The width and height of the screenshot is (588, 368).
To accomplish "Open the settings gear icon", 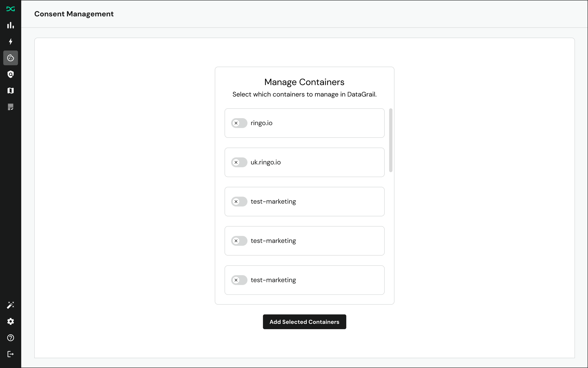I will point(10,322).
